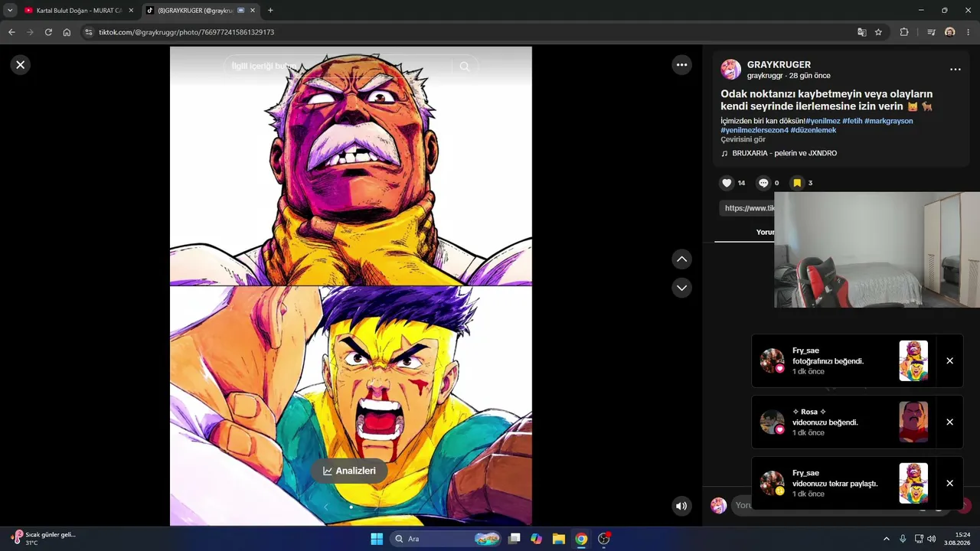
Task: Click the taskbar Ara search box
Action: [x=446, y=539]
